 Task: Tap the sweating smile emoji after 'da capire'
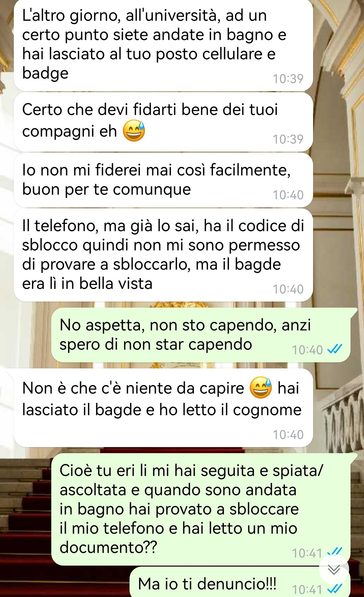pos(260,388)
